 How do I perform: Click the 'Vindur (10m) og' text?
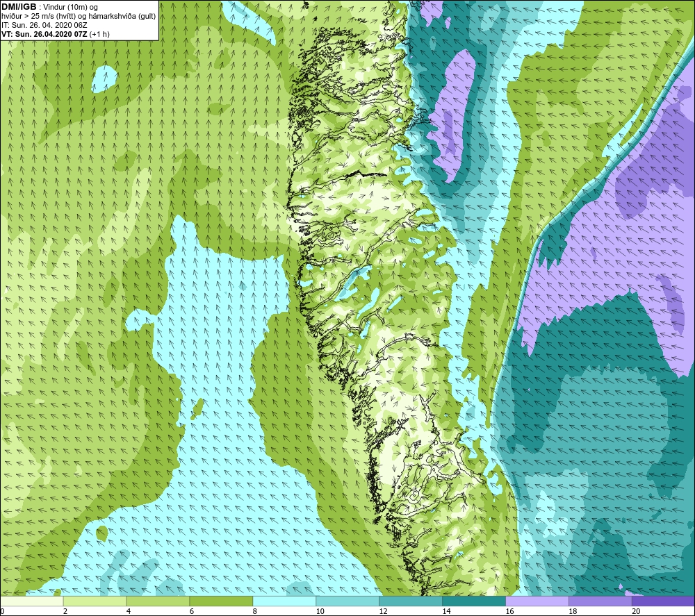point(70,8)
